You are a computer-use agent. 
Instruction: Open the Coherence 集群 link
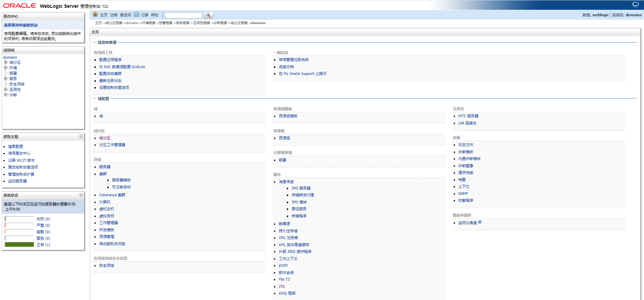click(112, 195)
